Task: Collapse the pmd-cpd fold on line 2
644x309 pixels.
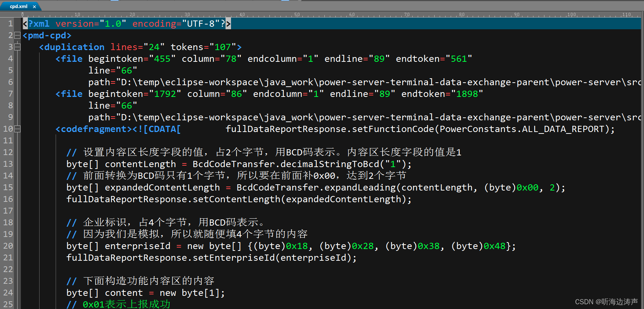Action: click(17, 35)
